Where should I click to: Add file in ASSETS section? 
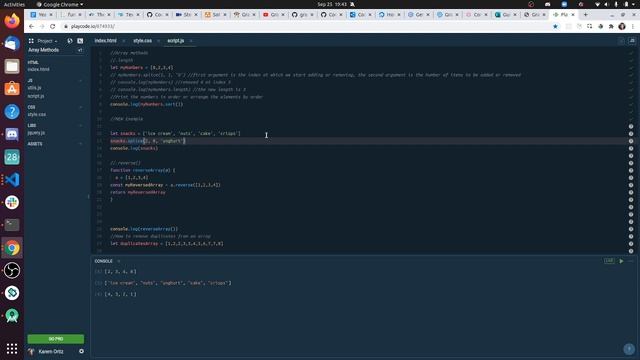click(80, 144)
